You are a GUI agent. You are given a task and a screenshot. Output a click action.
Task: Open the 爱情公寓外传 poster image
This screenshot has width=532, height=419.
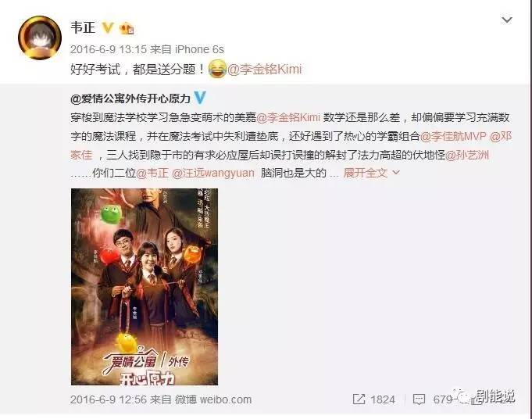pos(145,287)
